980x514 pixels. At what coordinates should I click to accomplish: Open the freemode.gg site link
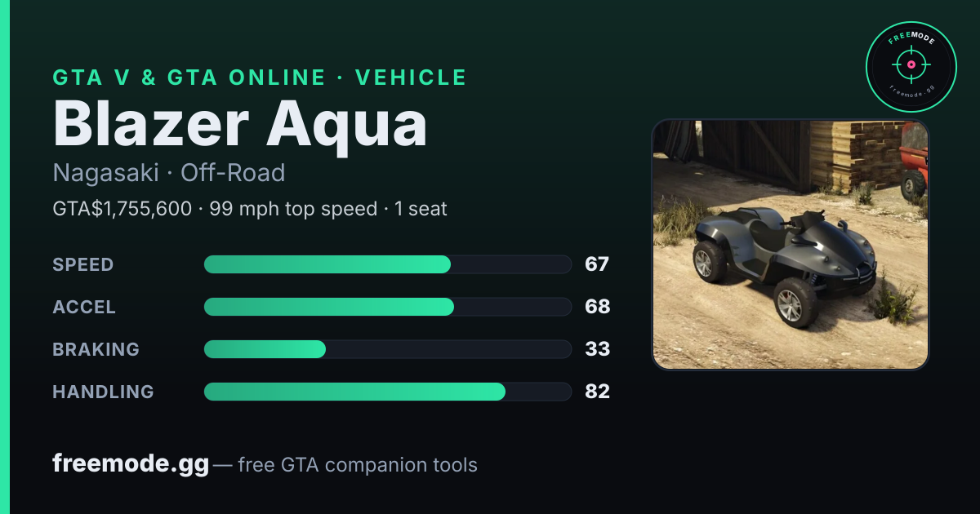(131, 464)
